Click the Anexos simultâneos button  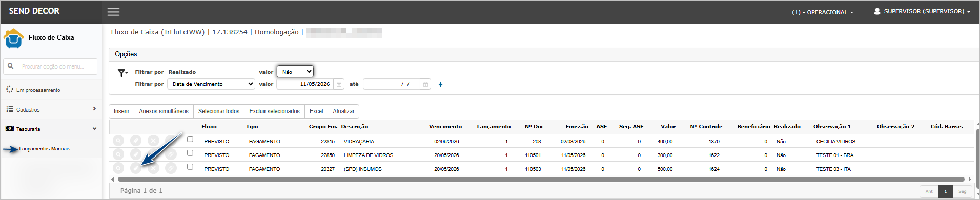tap(164, 111)
